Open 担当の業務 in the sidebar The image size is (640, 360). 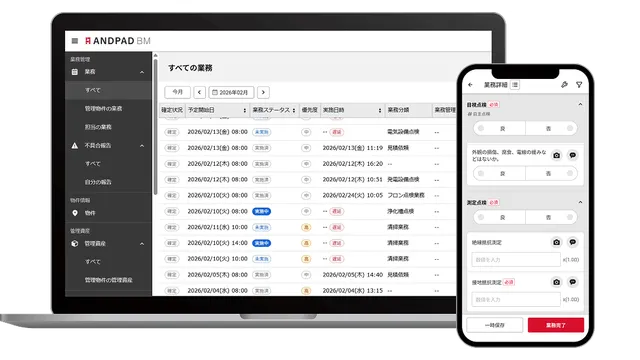[x=98, y=127]
